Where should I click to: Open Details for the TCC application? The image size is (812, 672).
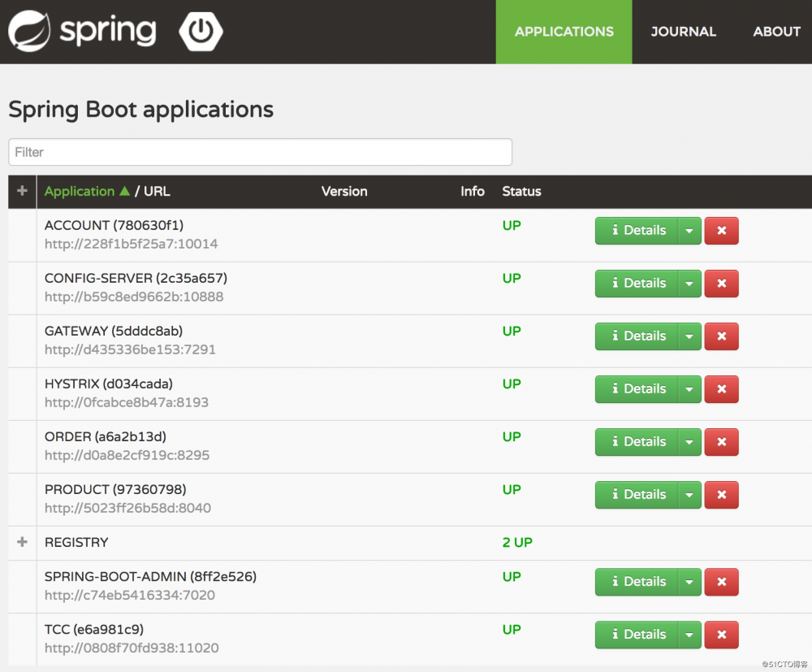637,635
